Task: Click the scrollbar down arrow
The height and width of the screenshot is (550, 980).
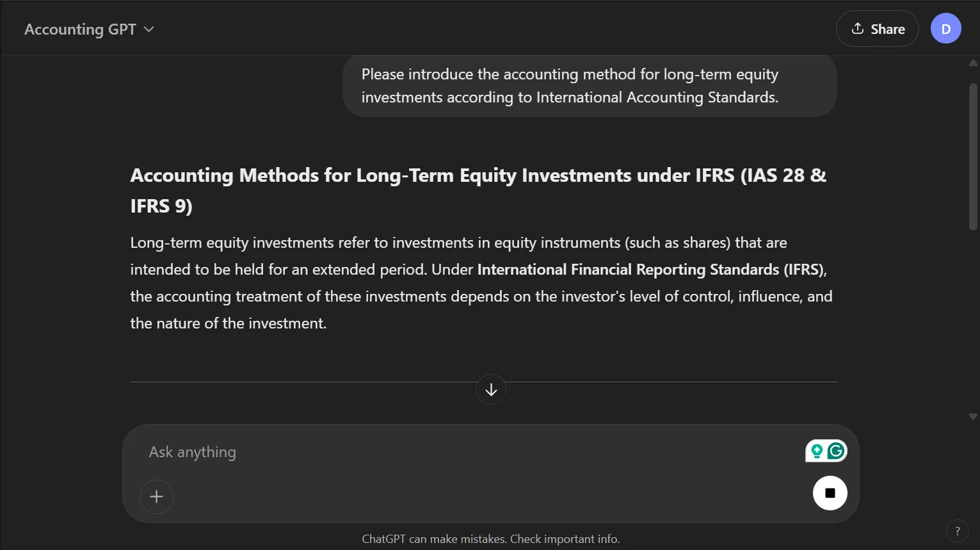Action: click(x=973, y=417)
